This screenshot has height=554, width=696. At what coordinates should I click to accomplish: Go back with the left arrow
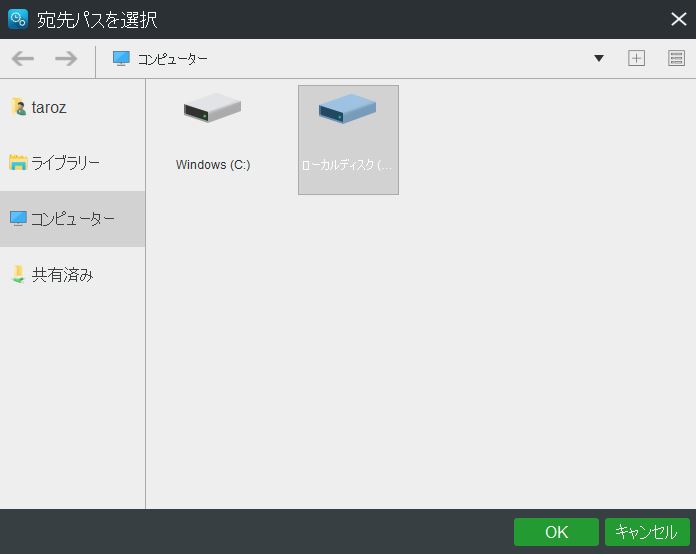point(23,58)
